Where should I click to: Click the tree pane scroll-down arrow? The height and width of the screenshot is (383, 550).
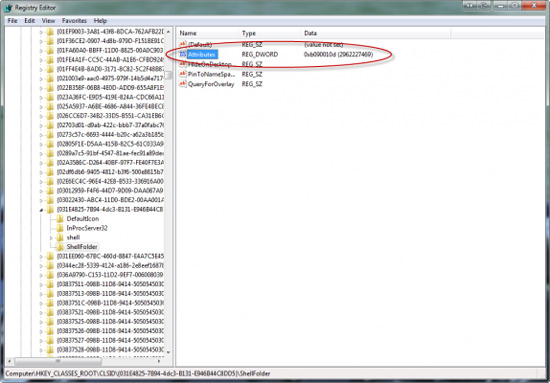[168, 352]
